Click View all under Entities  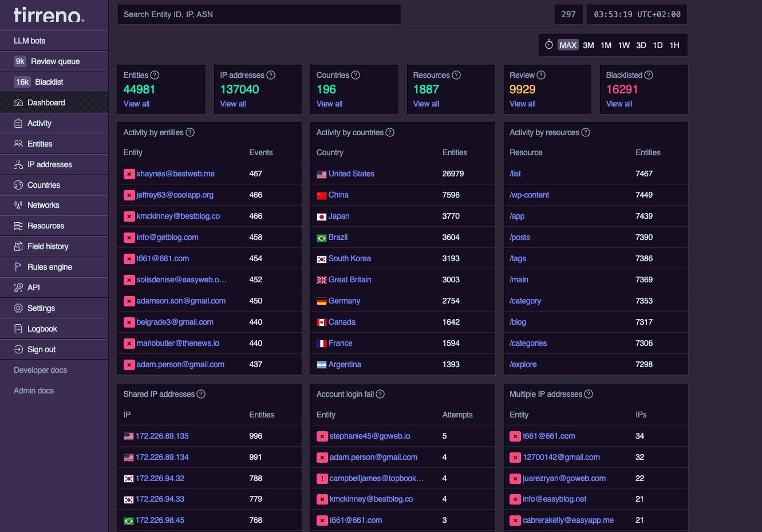[x=136, y=104]
